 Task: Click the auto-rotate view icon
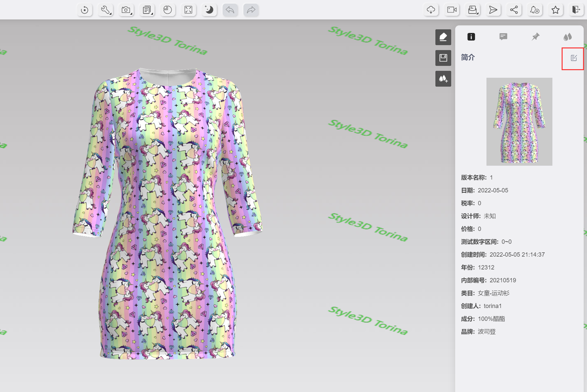pos(85,10)
